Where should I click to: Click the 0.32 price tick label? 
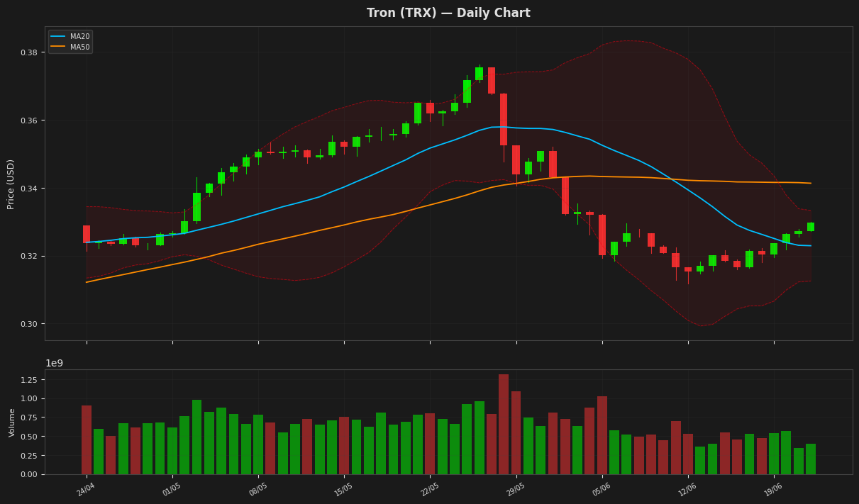coord(29,256)
